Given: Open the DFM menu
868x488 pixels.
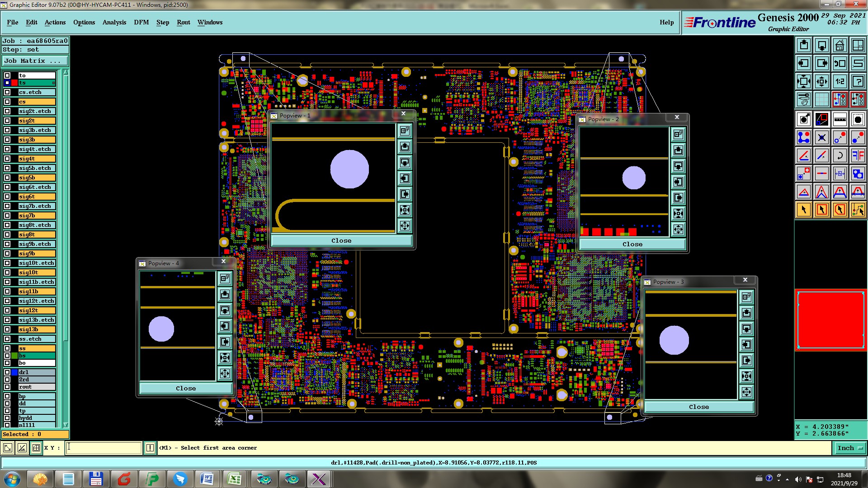Looking at the screenshot, I should [141, 22].
